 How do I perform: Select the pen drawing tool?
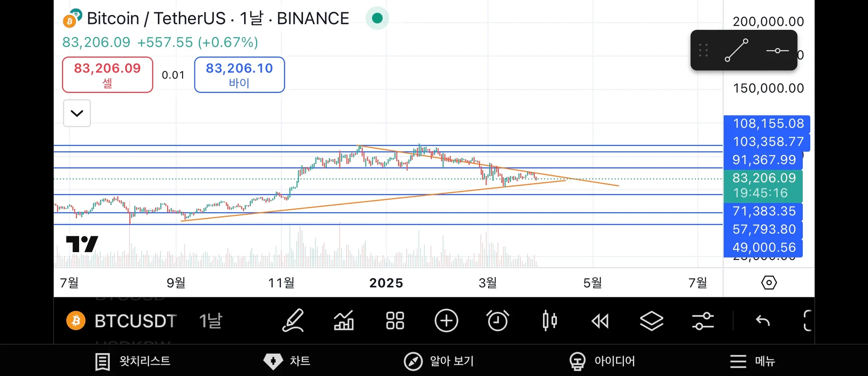(x=293, y=321)
